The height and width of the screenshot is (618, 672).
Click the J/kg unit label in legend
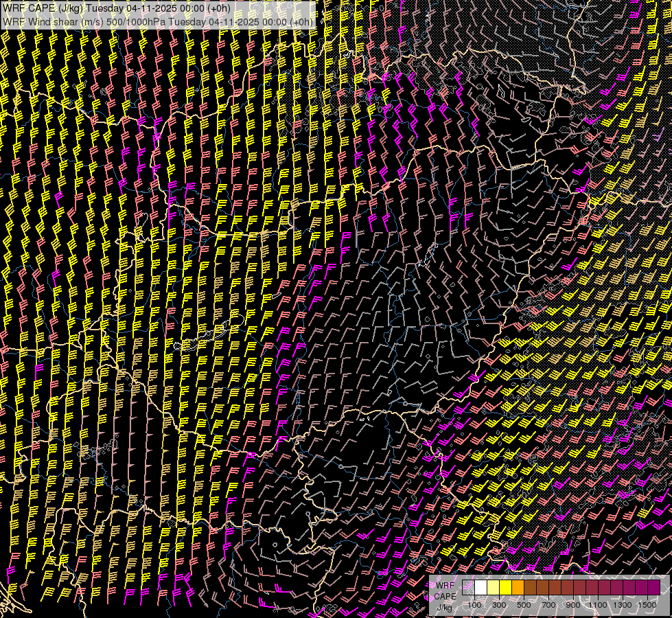(444, 608)
